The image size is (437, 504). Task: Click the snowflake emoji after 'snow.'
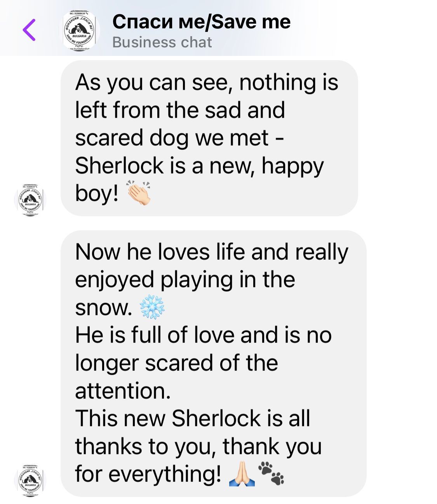tap(152, 307)
